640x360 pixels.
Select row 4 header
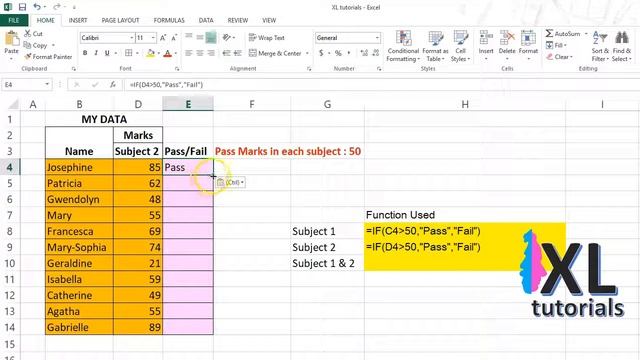pyautogui.click(x=10, y=167)
